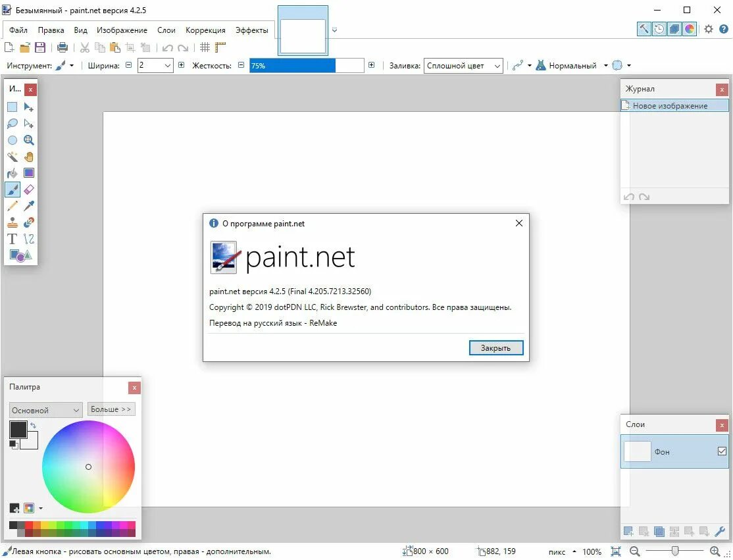Toggle the pixel grid toolbar icon
This screenshot has height=560, width=733.
click(x=205, y=47)
